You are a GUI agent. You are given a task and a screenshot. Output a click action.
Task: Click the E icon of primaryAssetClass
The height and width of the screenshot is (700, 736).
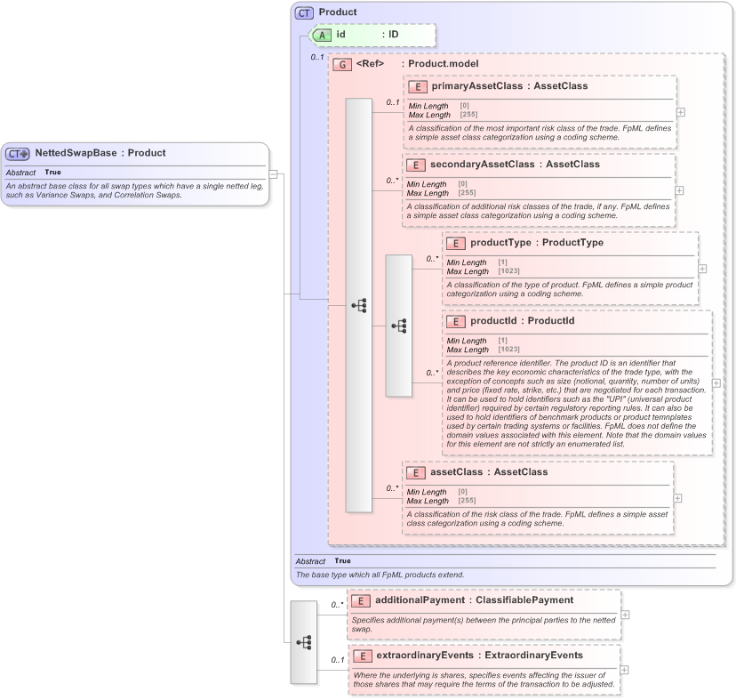[x=417, y=87]
